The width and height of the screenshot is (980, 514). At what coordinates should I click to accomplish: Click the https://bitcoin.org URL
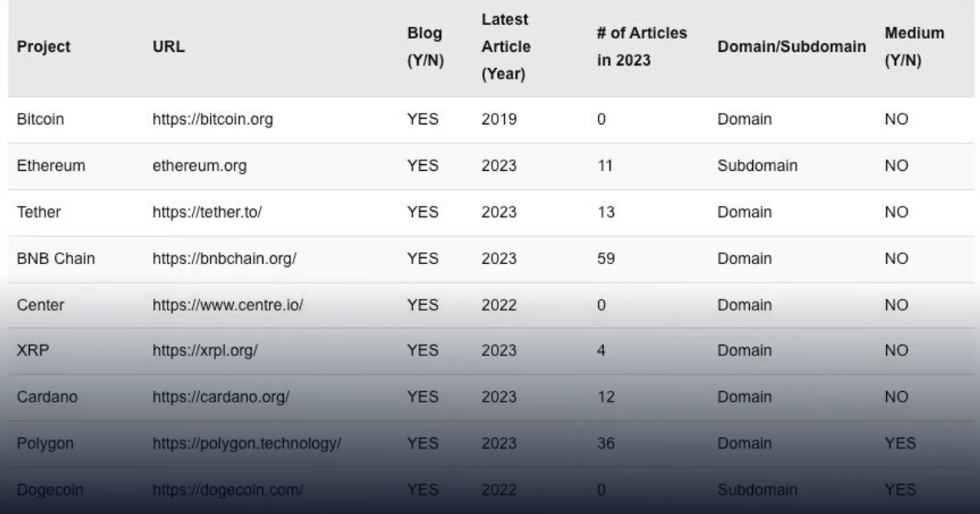212,119
